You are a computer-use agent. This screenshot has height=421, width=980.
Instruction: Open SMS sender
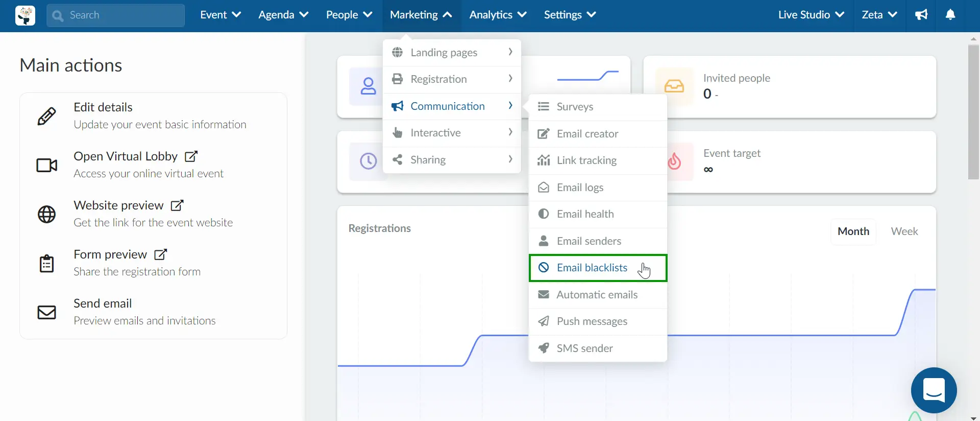click(598, 348)
